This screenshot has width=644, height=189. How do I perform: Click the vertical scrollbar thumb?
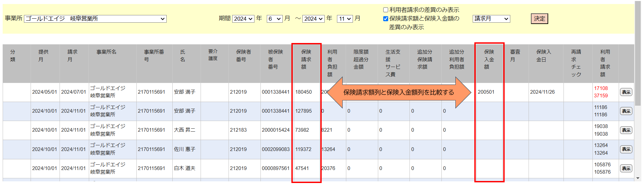[638, 53]
